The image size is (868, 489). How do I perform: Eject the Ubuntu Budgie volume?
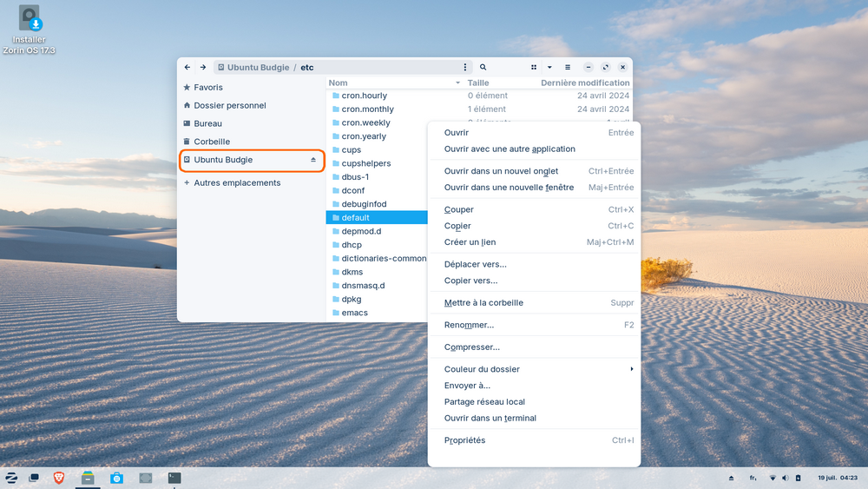(313, 161)
